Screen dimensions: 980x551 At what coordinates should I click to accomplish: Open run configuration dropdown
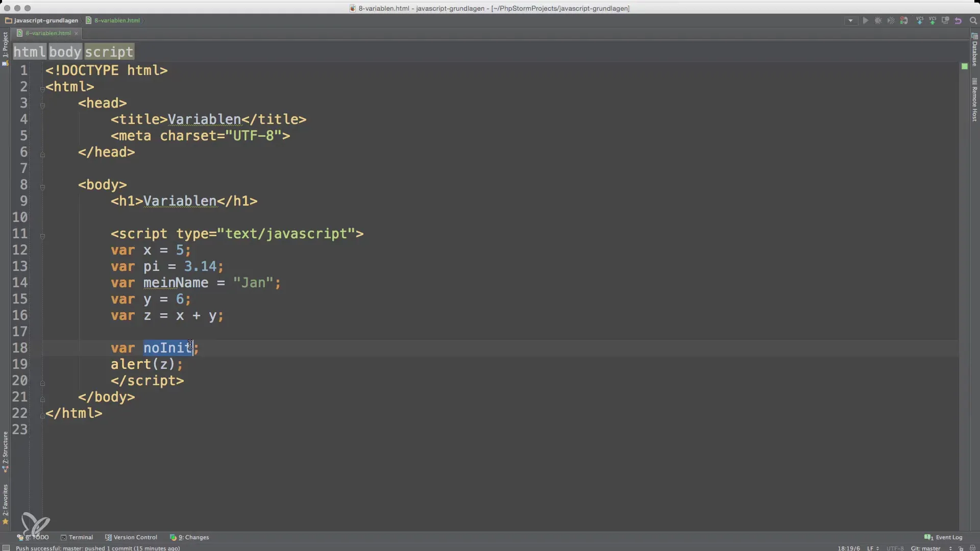pos(850,21)
